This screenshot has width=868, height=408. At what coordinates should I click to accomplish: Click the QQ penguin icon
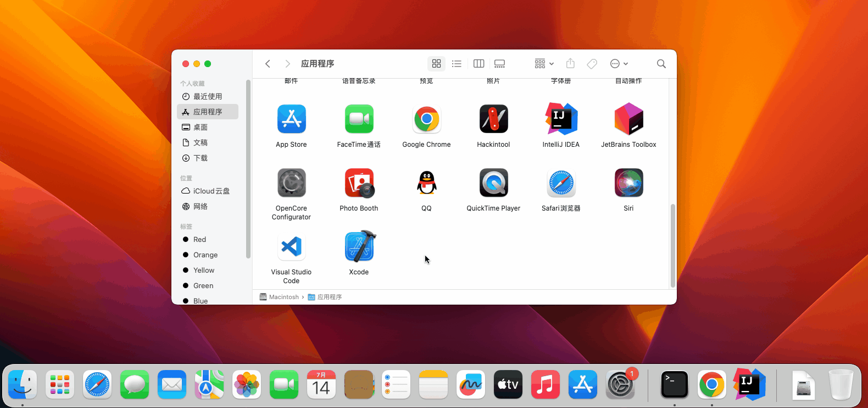point(426,183)
